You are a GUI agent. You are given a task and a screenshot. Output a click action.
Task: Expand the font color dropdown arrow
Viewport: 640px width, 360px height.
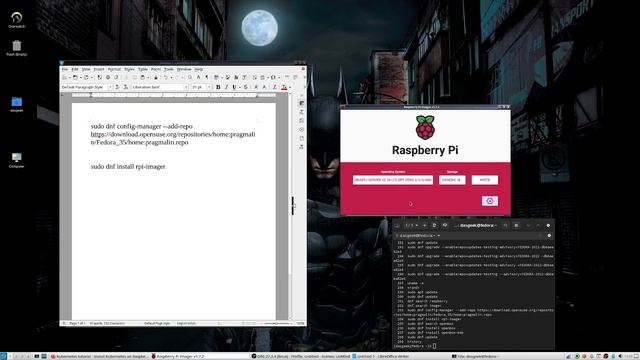pyautogui.click(x=290, y=87)
